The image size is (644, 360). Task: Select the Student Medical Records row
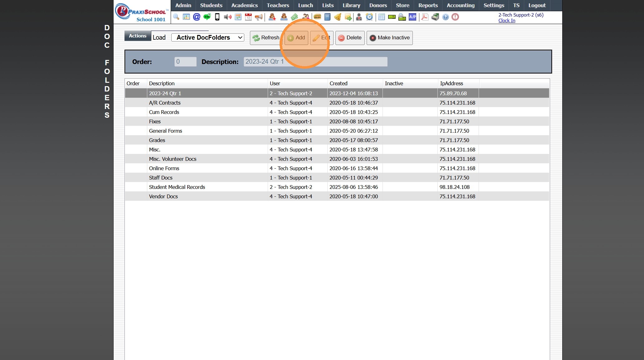177,187
